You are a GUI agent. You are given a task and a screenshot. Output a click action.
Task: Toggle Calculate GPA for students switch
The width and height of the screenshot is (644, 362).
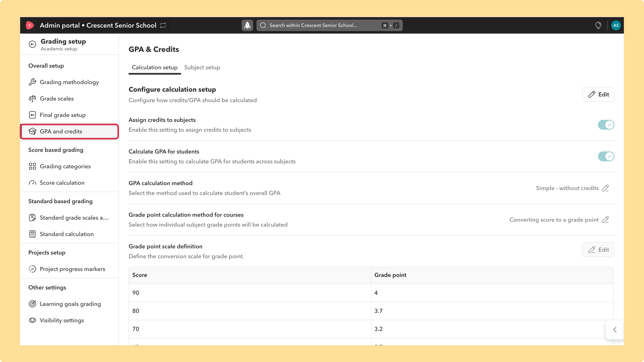606,156
